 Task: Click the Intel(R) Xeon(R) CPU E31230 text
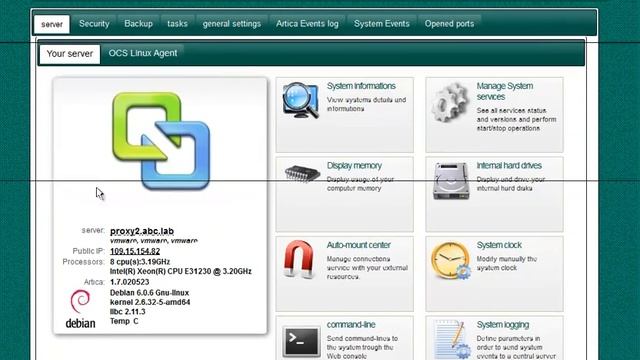coord(181,271)
